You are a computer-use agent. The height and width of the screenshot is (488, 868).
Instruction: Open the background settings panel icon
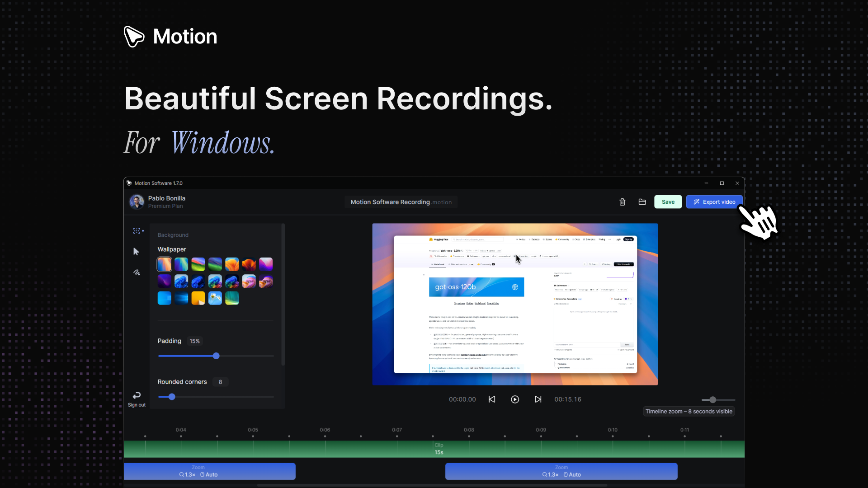[137, 230]
